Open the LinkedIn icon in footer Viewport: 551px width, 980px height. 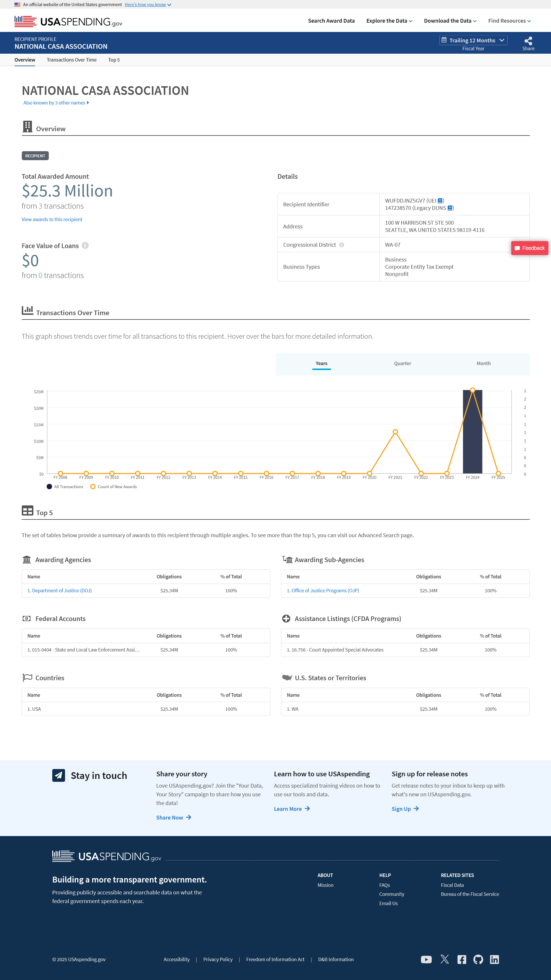point(494,959)
